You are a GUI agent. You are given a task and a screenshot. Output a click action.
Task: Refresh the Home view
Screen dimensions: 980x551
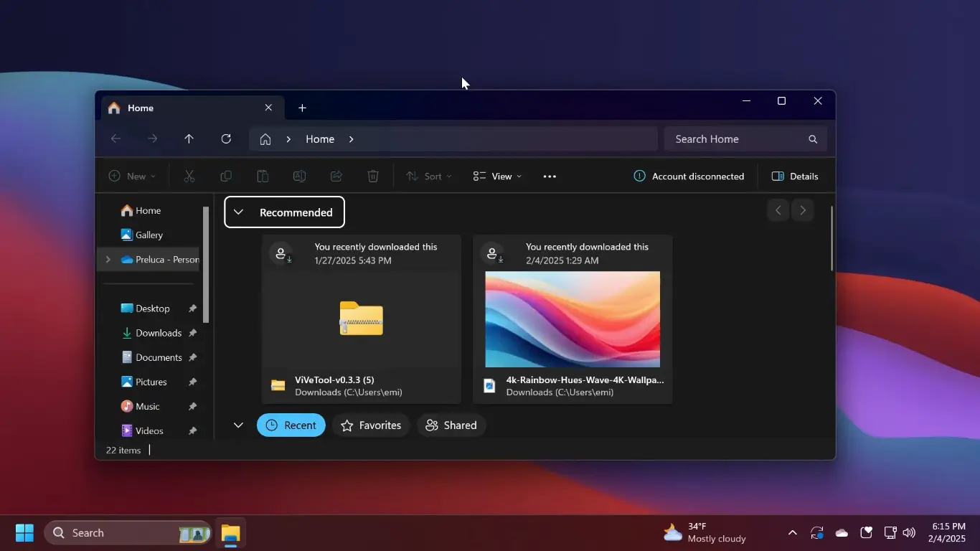tap(226, 139)
